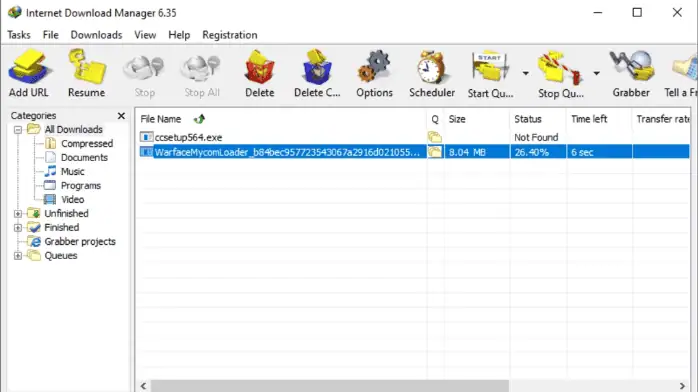Delete the selected download via the Delete icon
The width and height of the screenshot is (698, 392).
[x=260, y=67]
